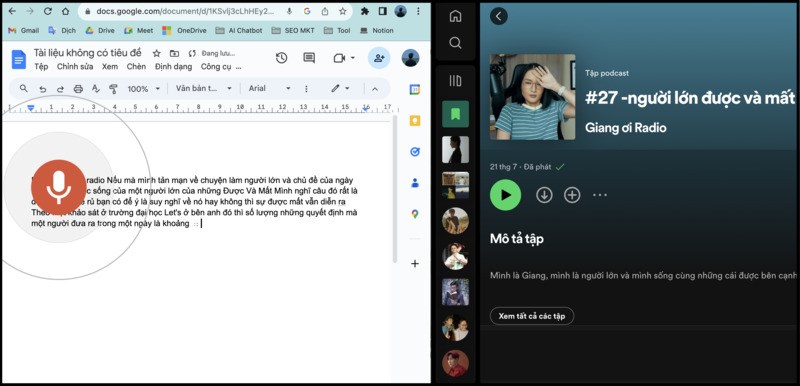The height and width of the screenshot is (386, 800).
Task: Open the Meet bookmark
Action: pyautogui.click(x=138, y=31)
